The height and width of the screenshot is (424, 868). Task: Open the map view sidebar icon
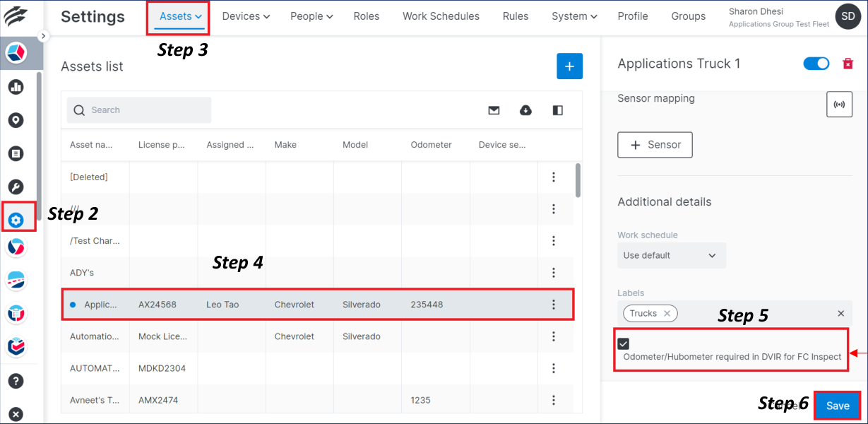(x=16, y=119)
